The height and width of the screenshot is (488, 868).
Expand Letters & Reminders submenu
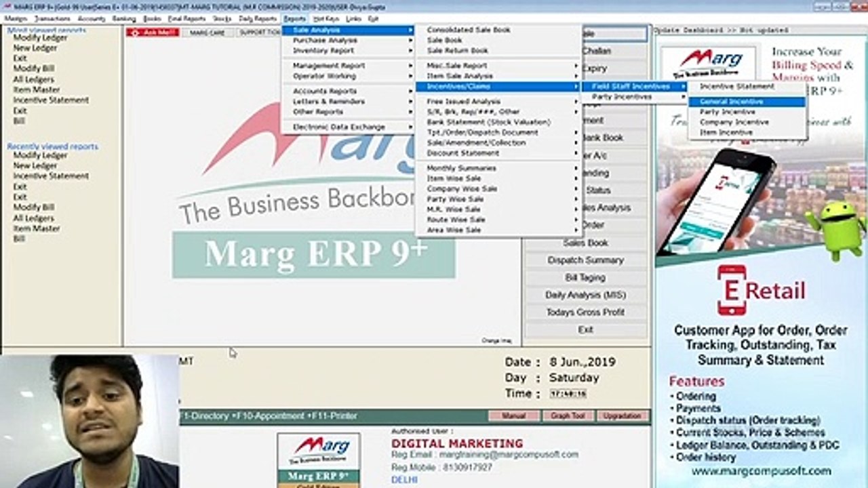(x=349, y=102)
